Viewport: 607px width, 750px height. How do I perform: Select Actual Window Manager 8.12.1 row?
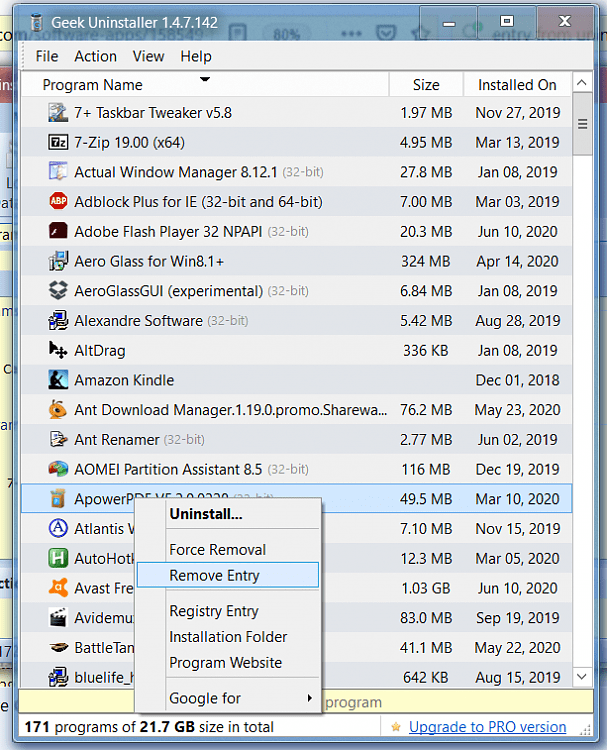point(297,172)
